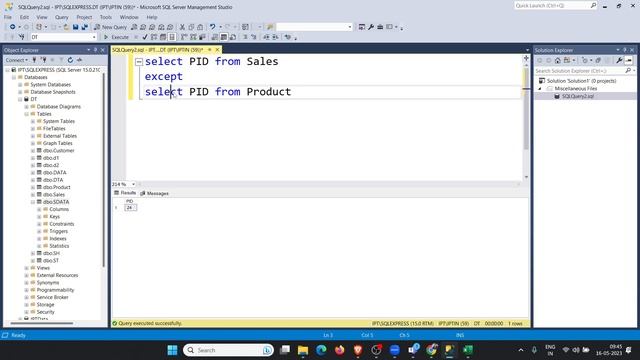Click the Results to Grid toolbar icon

pyautogui.click(x=224, y=37)
